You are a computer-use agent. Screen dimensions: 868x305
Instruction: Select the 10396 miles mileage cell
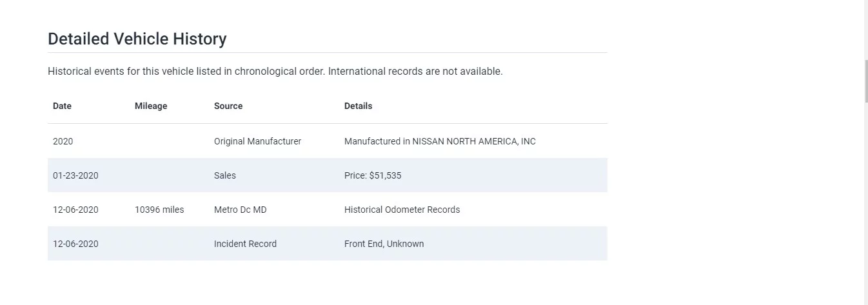click(159, 210)
